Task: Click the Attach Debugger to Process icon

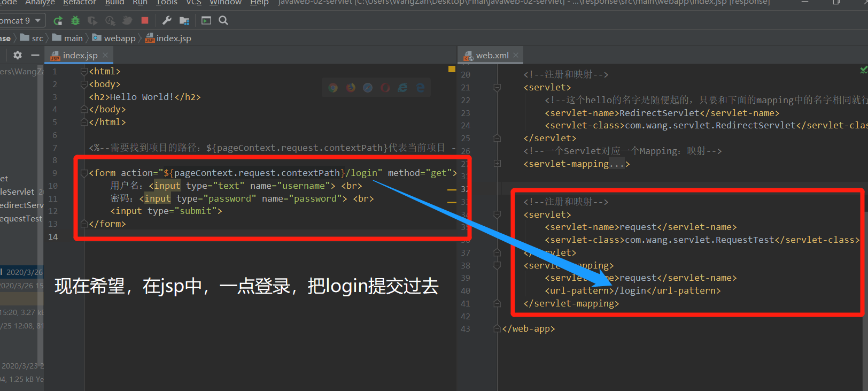Action: 127,21
